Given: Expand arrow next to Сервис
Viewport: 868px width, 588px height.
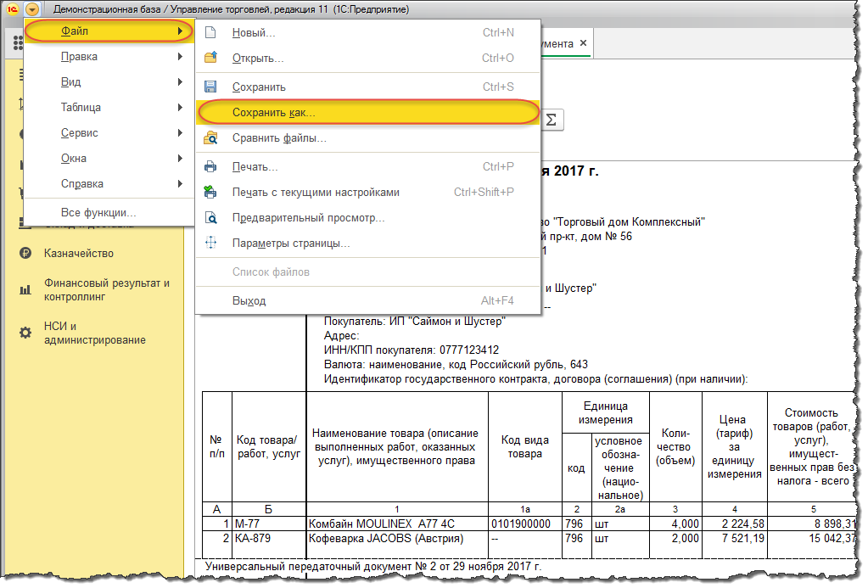Looking at the screenshot, I should click(x=181, y=133).
